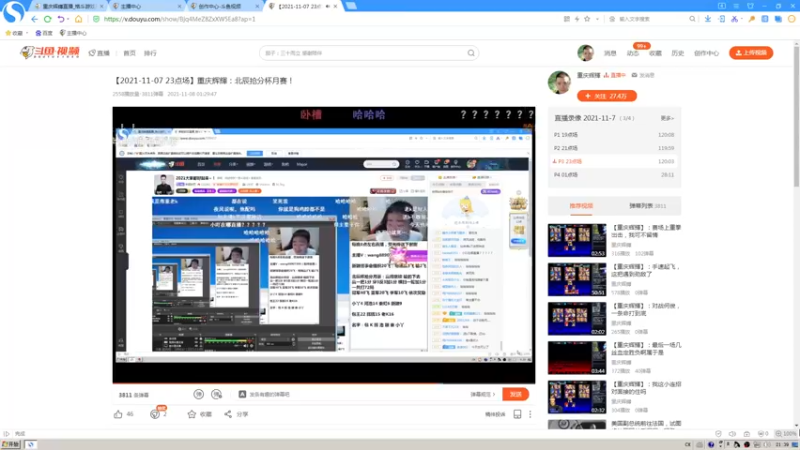Click the 100% zoom icon in status bar
The height and width of the screenshot is (450, 800).
pyautogui.click(x=786, y=434)
